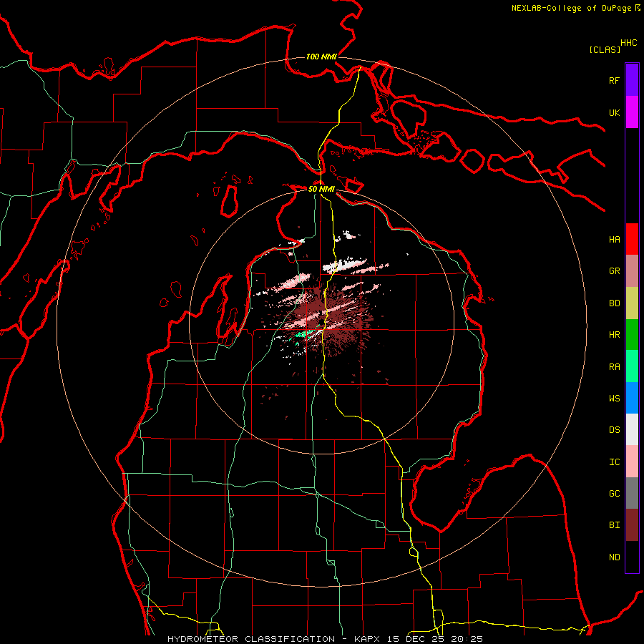Select the BI brown legend swatch
This screenshot has width=644, height=644.
(x=632, y=525)
